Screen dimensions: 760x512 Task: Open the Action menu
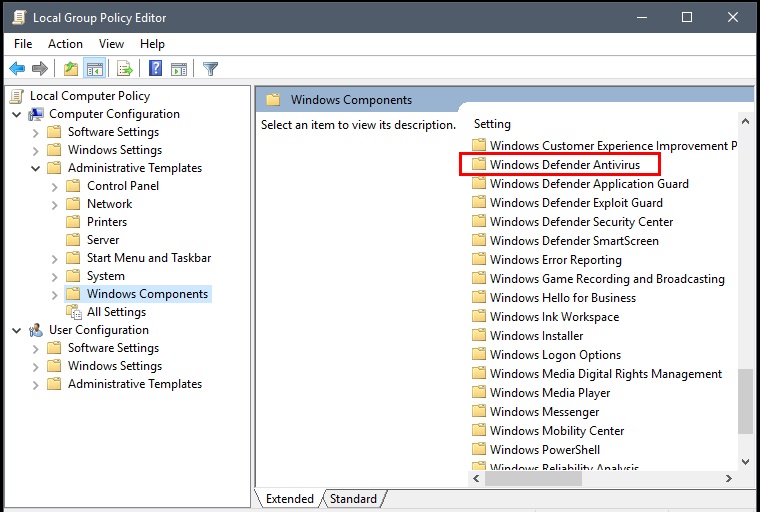65,44
